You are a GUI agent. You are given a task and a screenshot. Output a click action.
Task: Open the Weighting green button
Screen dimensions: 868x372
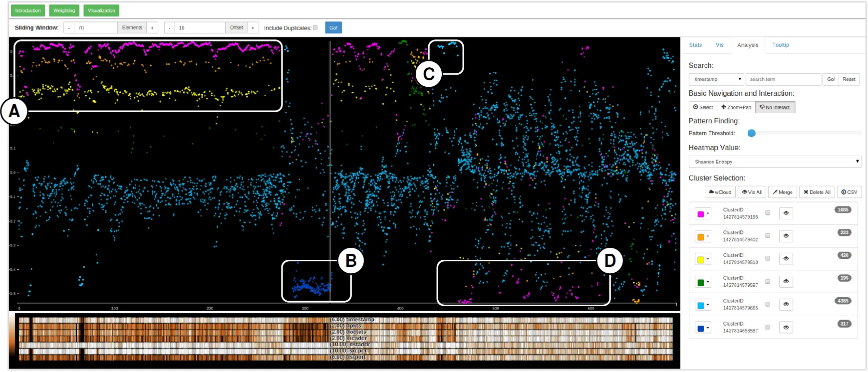pyautogui.click(x=64, y=10)
